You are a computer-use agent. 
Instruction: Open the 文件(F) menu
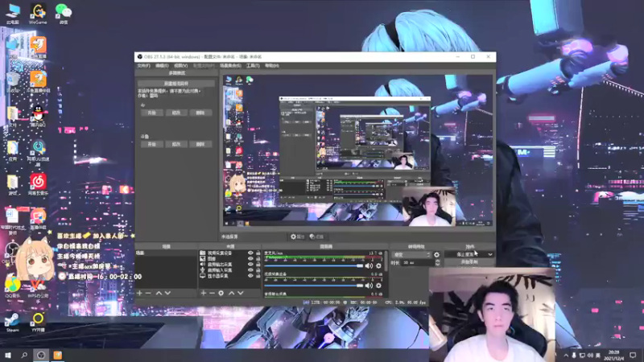tap(143, 66)
